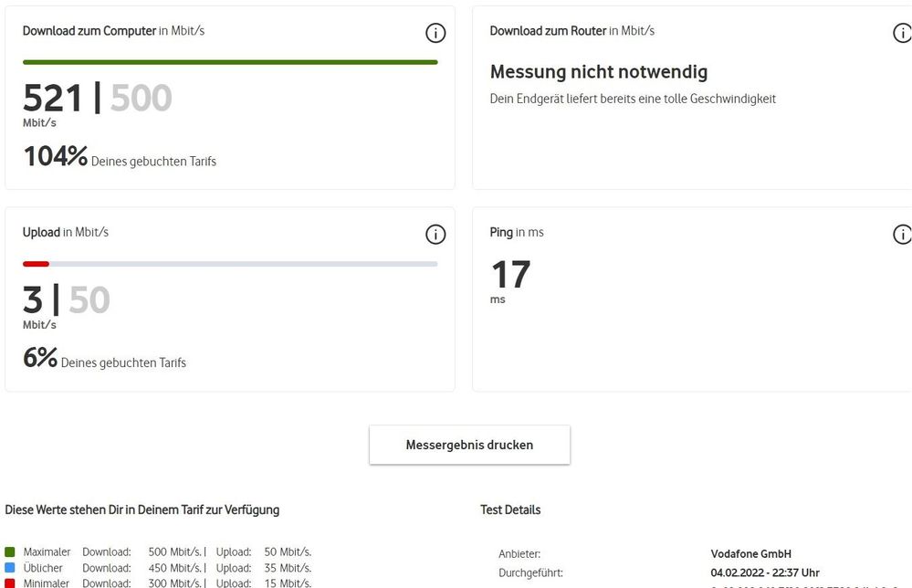Click info icon in Download zum Router card
The height and width of the screenshot is (588, 912).
pos(902,34)
